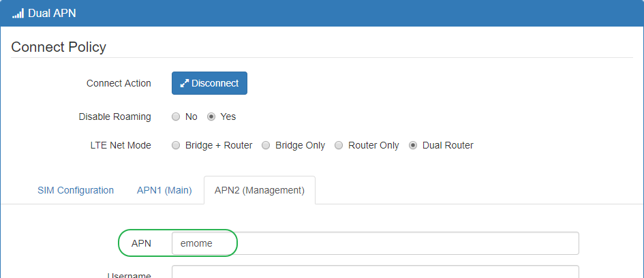Screen dimensions: 644x278
Task: Focus the APN input field containing emome
Action: click(375, 243)
